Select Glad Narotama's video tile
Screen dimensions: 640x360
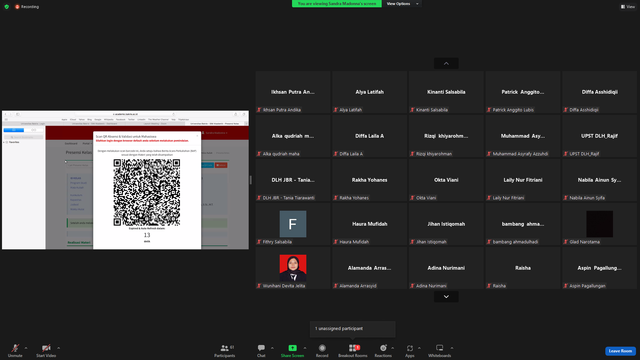click(x=600, y=224)
